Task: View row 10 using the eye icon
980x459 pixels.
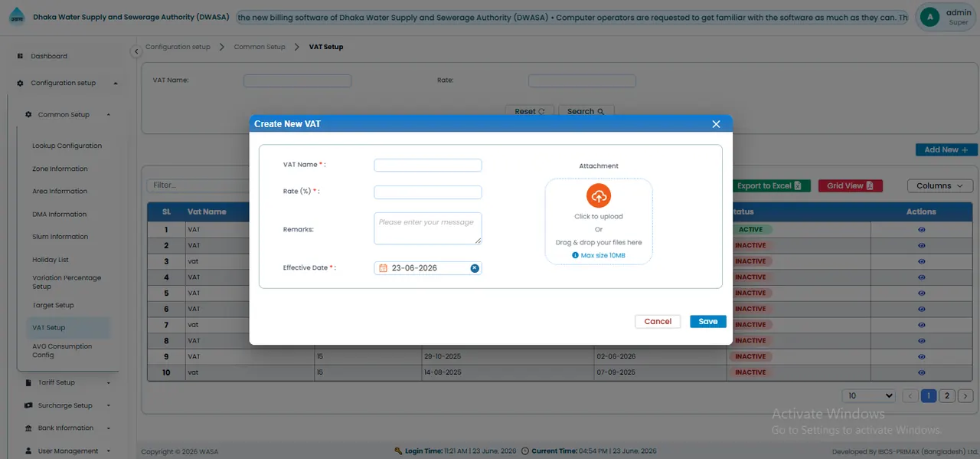Action: 921,372
